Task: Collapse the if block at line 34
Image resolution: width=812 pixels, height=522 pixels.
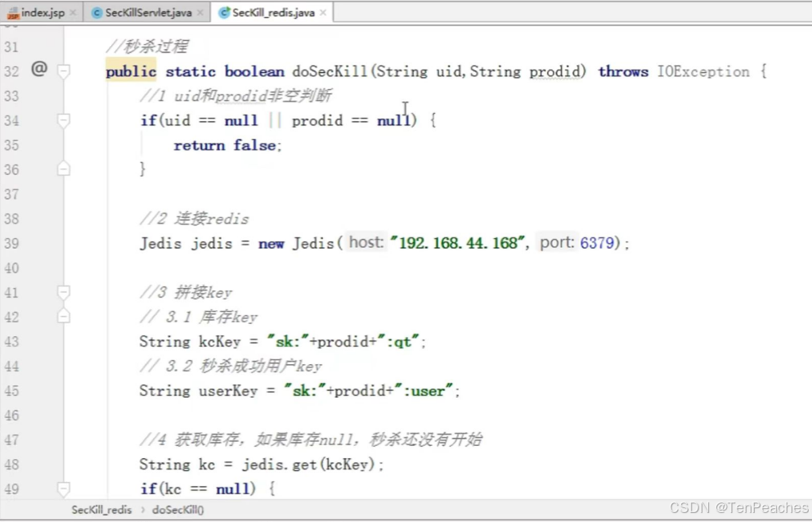Action: (63, 121)
